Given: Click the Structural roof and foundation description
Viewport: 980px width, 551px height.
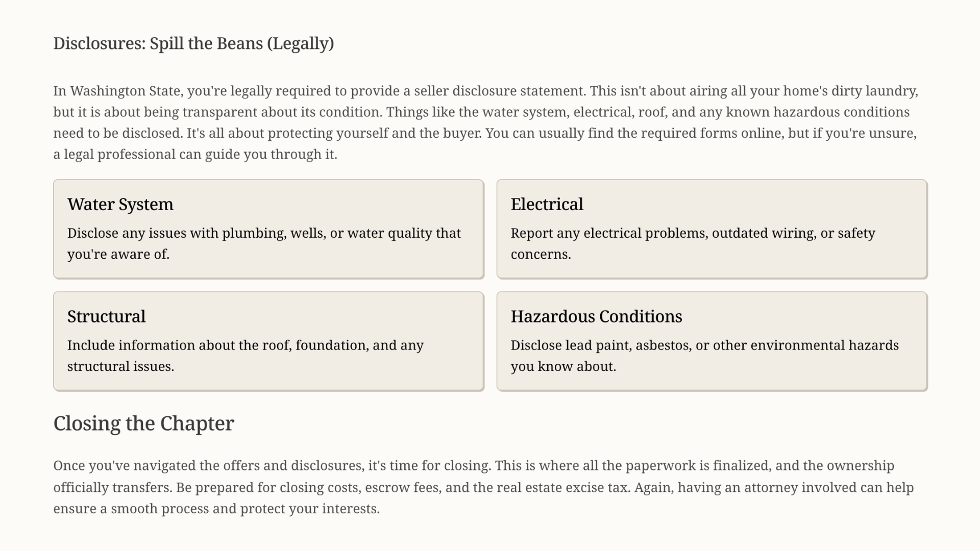Looking at the screenshot, I should (x=246, y=356).
